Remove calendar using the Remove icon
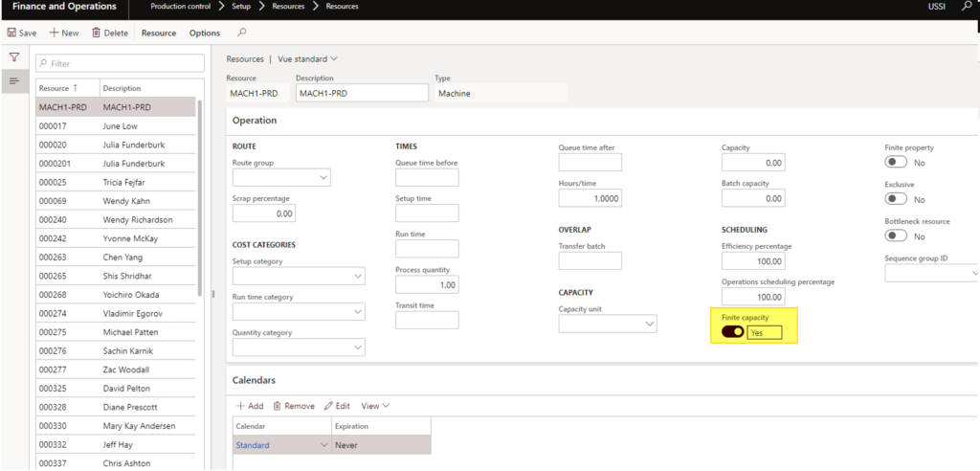The image size is (980, 471). [278, 406]
